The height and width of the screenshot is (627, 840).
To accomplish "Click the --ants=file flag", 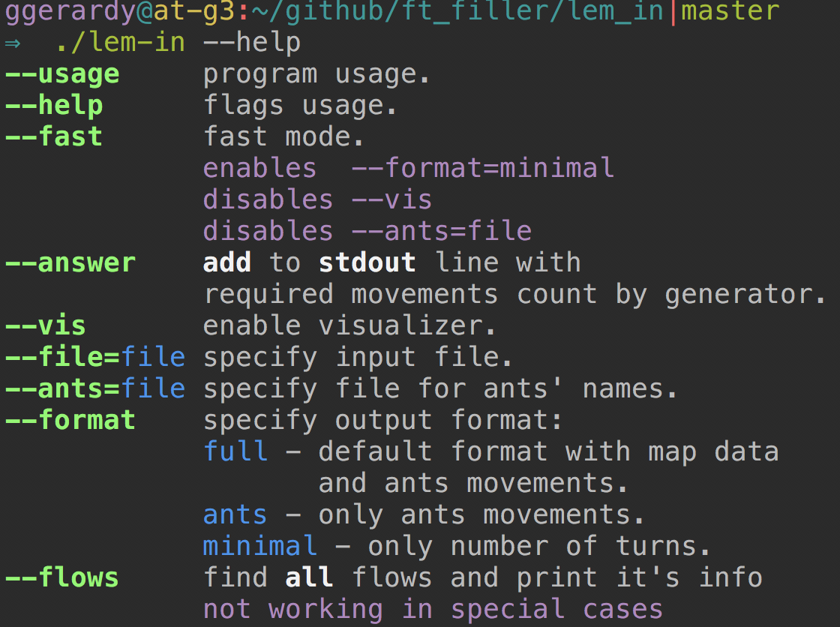I will point(94,388).
